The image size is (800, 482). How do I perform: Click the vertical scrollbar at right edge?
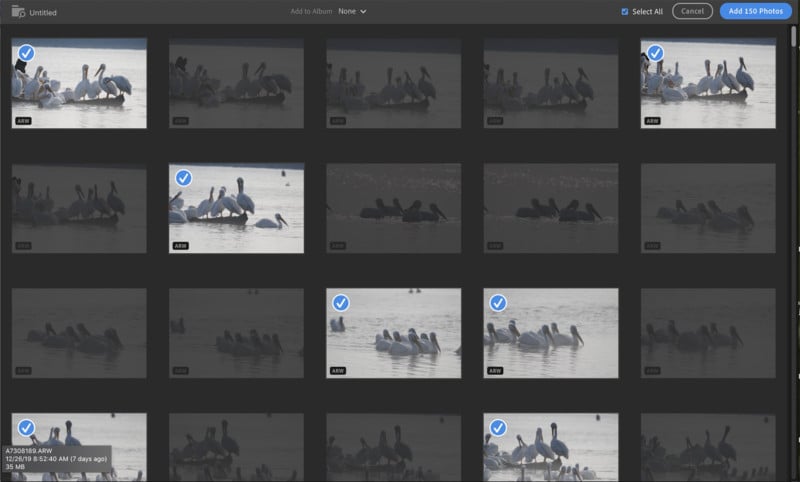point(793,37)
